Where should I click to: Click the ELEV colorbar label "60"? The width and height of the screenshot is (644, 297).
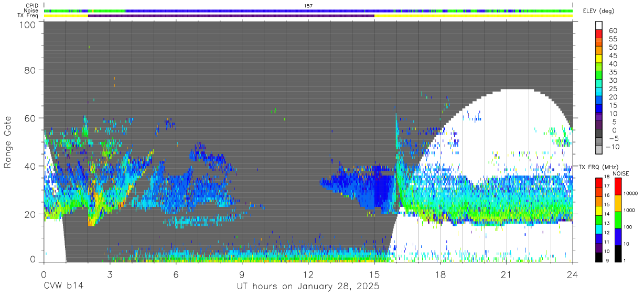[x=613, y=30]
